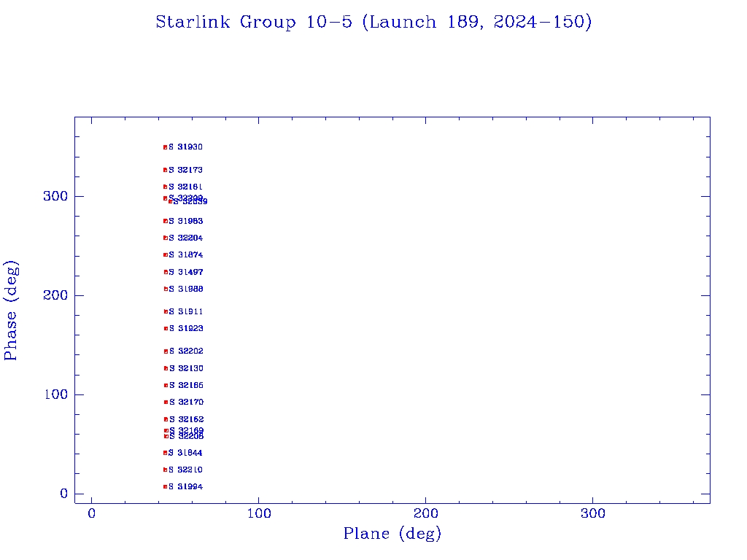The height and width of the screenshot is (560, 747).
Task: Click the red data point for S 32204
Action: click(x=165, y=238)
